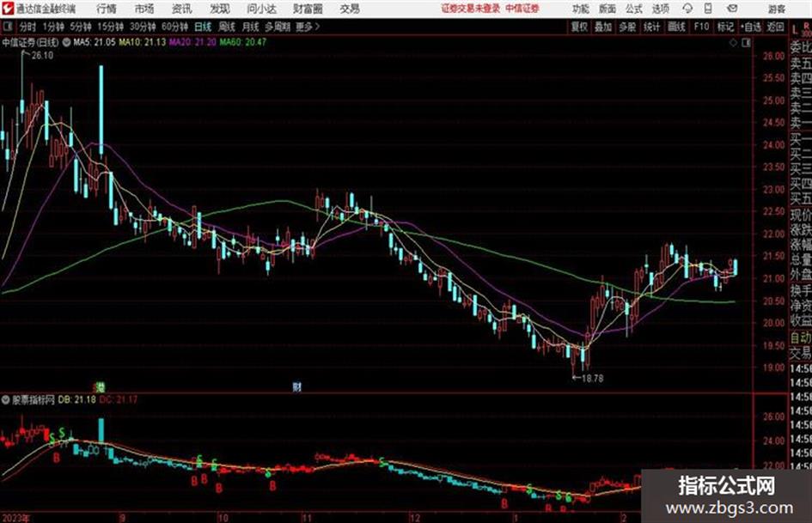Screen dimensions: 812x523
Task: Switch to the 30分钟 period tab
Action: pos(143,27)
